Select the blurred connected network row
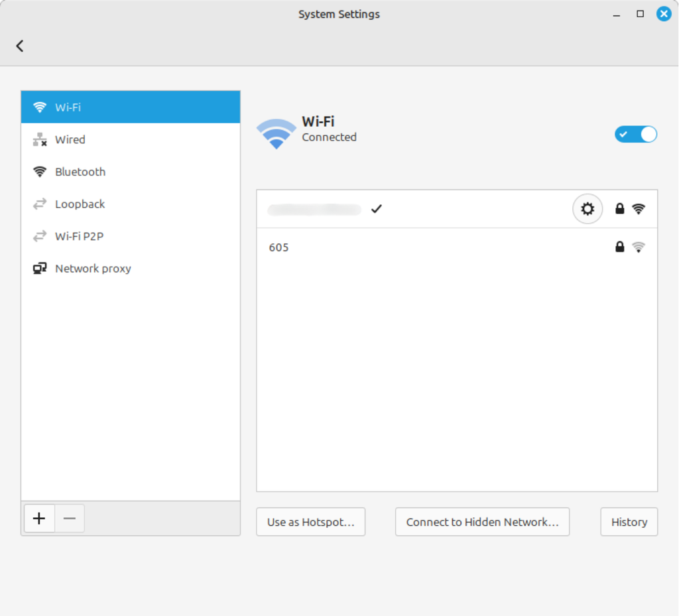 (x=457, y=209)
